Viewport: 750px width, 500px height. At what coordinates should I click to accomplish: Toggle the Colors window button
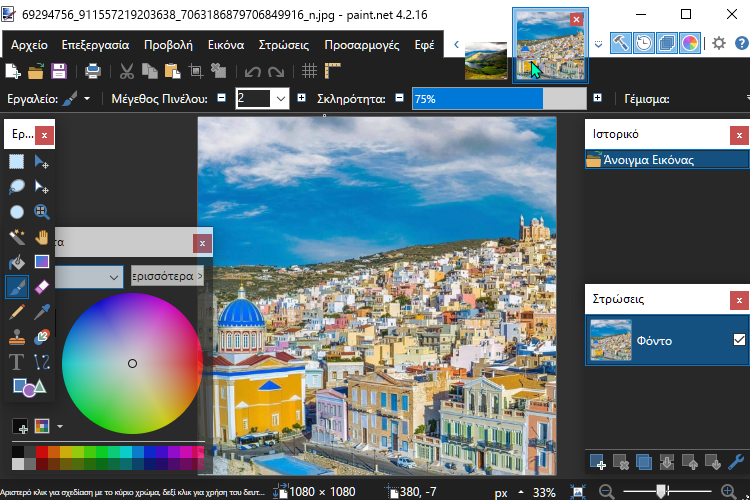point(690,43)
